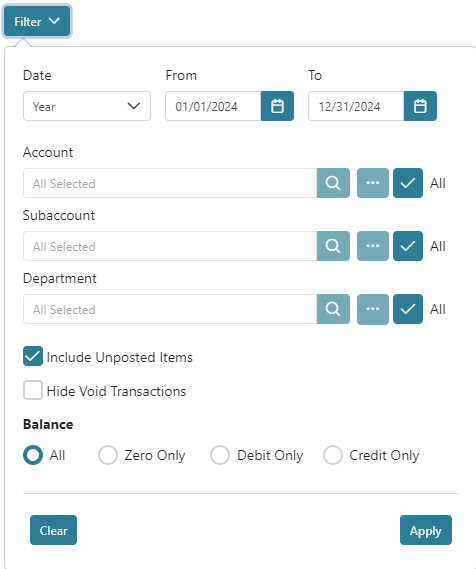Select the Zero Only balance option

pos(108,455)
